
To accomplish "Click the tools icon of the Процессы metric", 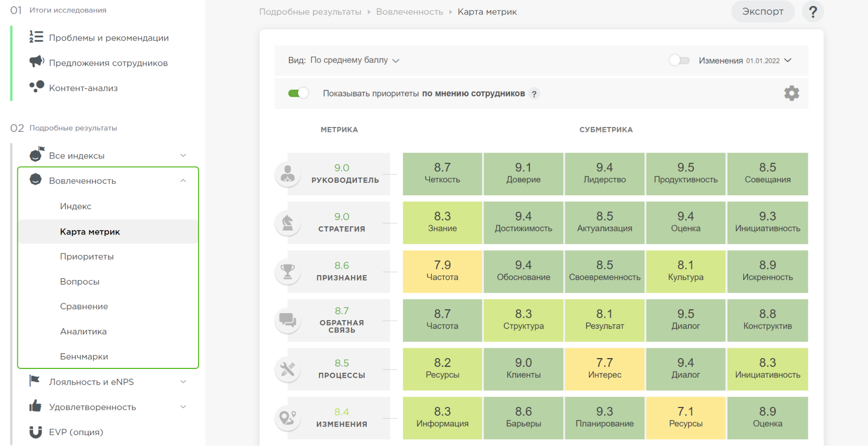I will pos(288,369).
